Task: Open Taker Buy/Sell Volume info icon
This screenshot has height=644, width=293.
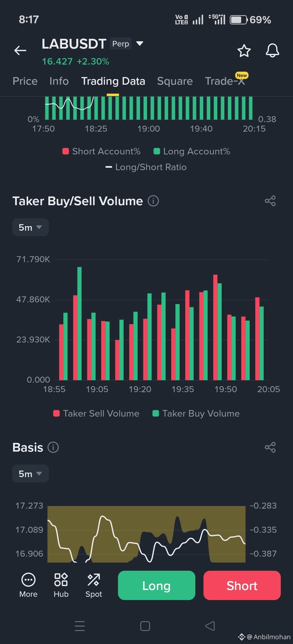Action: point(153,201)
